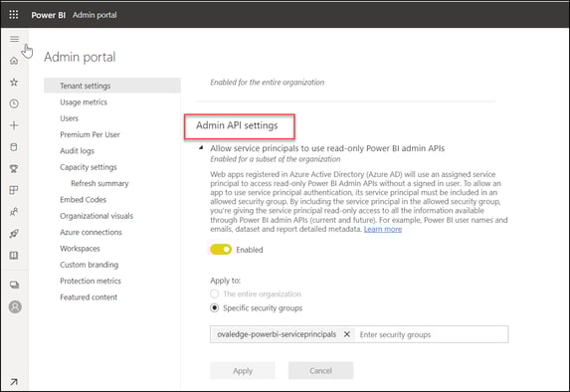Follow the Learn more link

(383, 229)
